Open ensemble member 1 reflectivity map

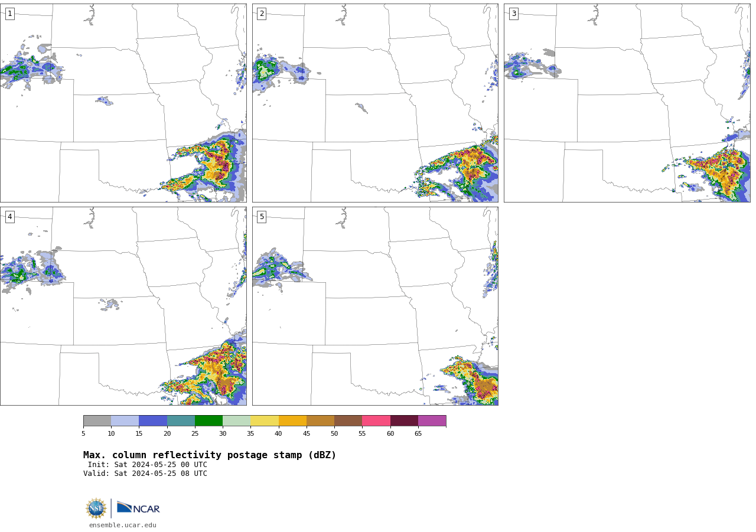pos(123,103)
